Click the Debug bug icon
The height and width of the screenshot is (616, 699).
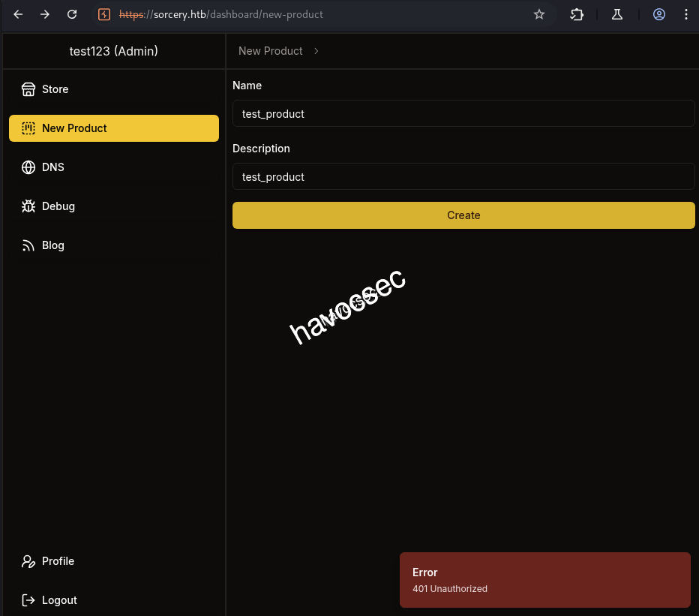pos(28,206)
